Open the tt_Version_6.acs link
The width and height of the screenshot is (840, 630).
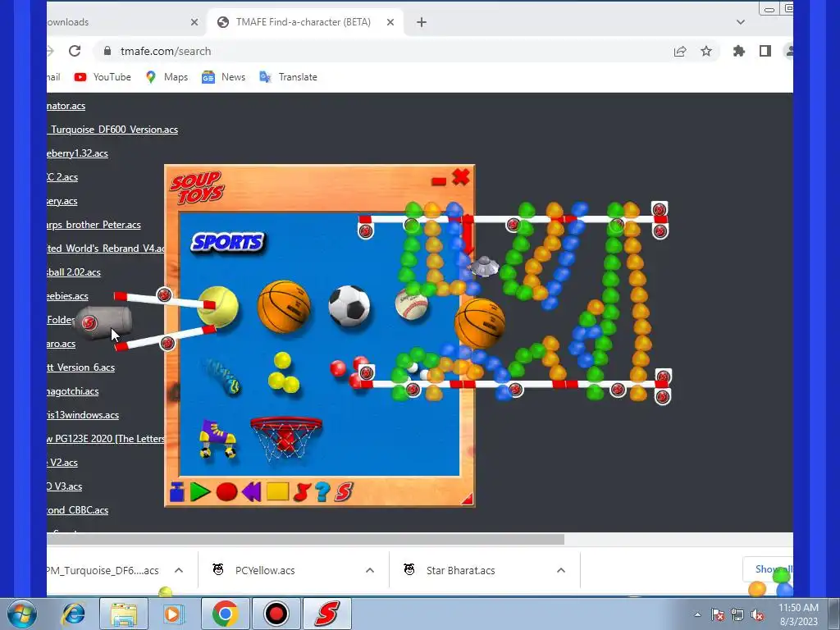click(x=81, y=367)
